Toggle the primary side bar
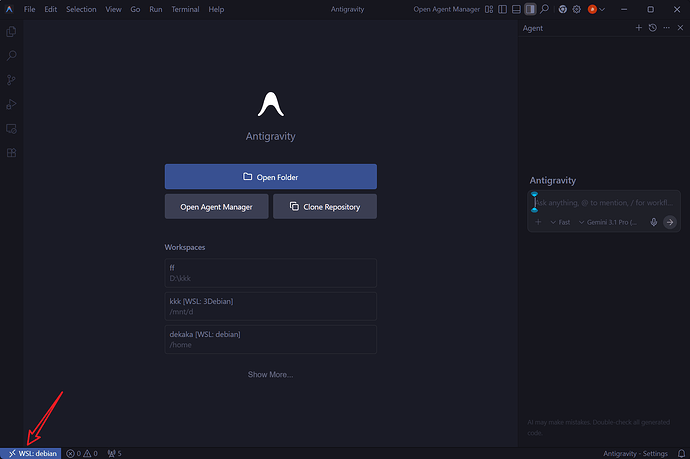690x459 pixels. [503, 9]
